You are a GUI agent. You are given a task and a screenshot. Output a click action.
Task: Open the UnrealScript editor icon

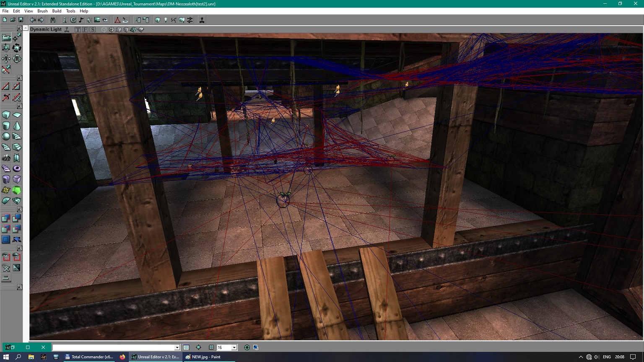click(x=125, y=20)
